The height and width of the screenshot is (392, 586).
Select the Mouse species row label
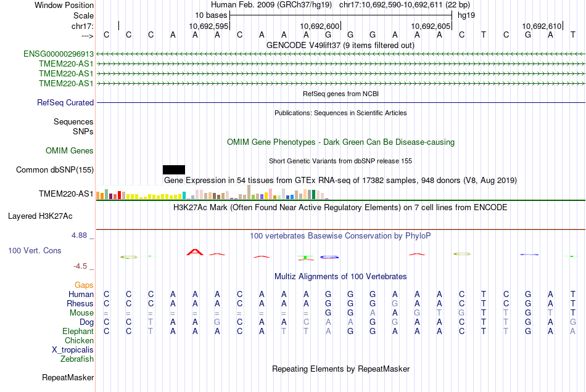pos(81,313)
